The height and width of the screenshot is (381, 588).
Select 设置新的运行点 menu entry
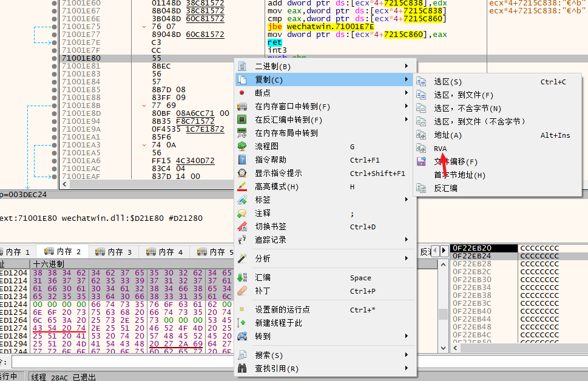pyautogui.click(x=283, y=309)
